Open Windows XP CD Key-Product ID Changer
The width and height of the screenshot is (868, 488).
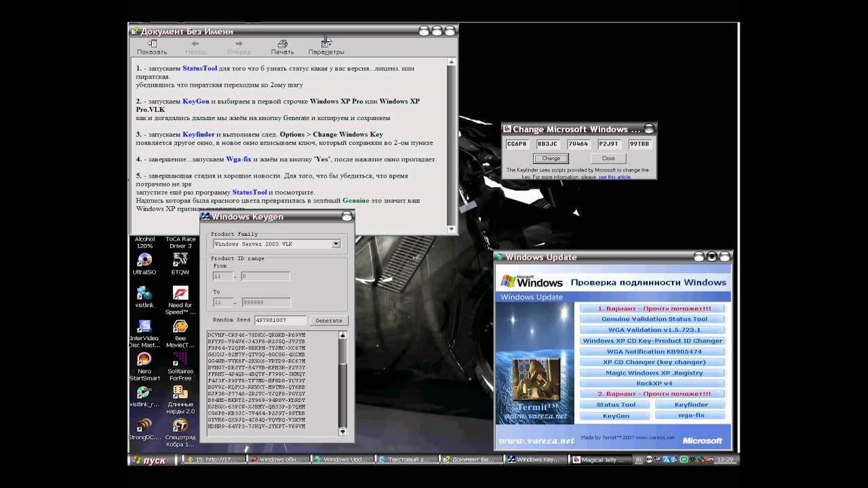click(x=654, y=340)
